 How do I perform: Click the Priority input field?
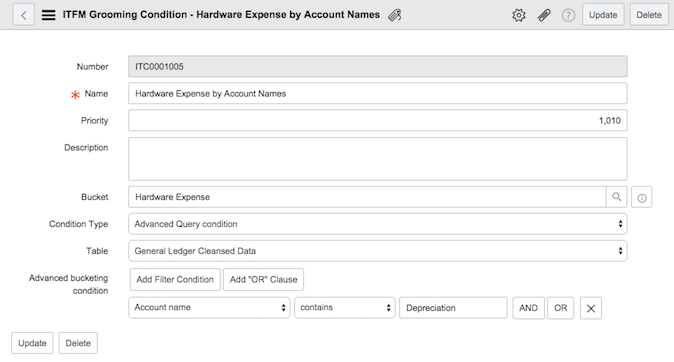click(x=377, y=120)
